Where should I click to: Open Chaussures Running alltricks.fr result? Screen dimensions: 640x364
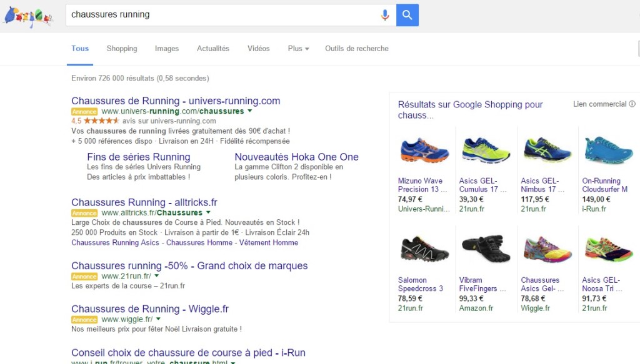coord(144,202)
